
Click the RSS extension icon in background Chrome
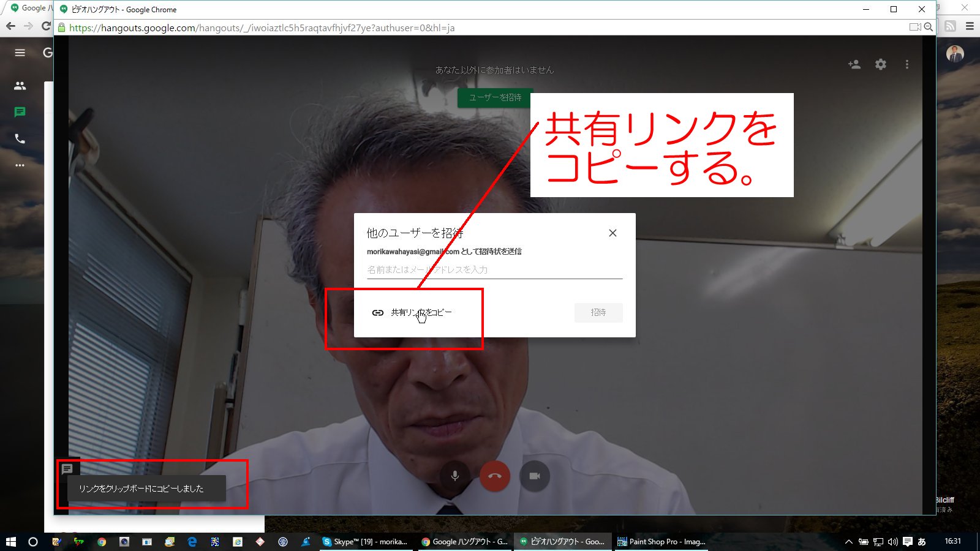[950, 26]
